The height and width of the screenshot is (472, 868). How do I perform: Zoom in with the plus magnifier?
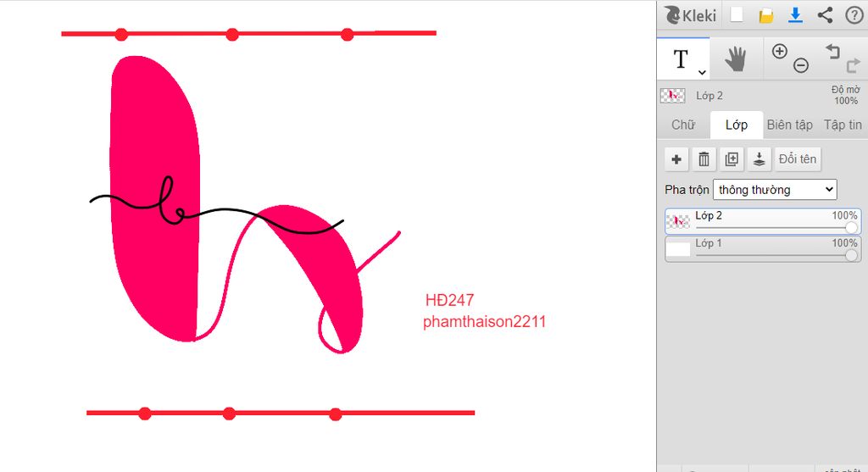point(780,52)
